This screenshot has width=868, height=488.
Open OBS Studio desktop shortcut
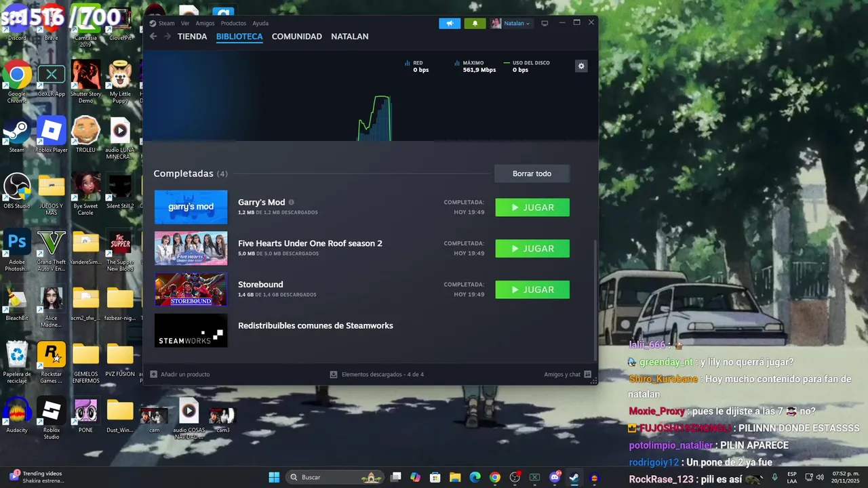[x=17, y=191]
